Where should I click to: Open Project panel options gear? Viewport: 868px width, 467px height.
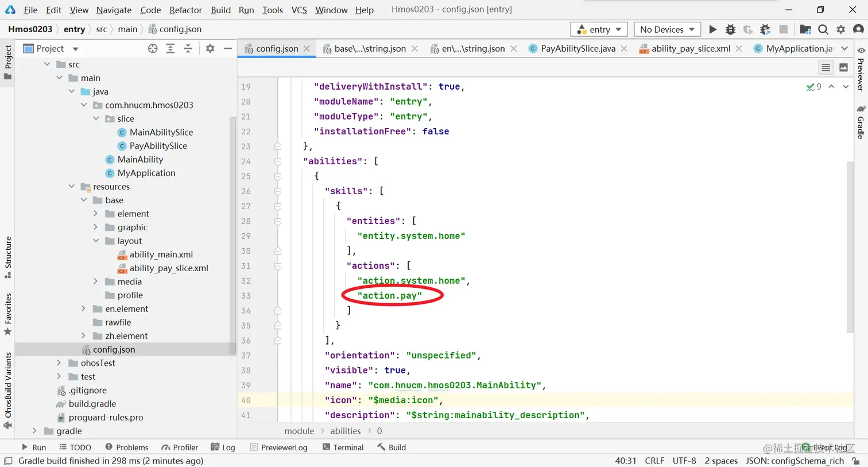(x=210, y=49)
